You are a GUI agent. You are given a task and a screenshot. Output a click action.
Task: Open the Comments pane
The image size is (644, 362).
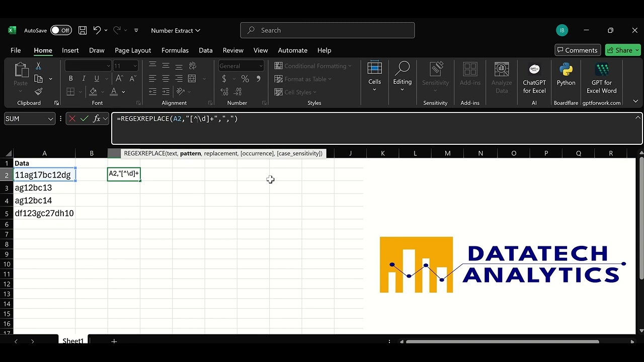click(x=578, y=50)
